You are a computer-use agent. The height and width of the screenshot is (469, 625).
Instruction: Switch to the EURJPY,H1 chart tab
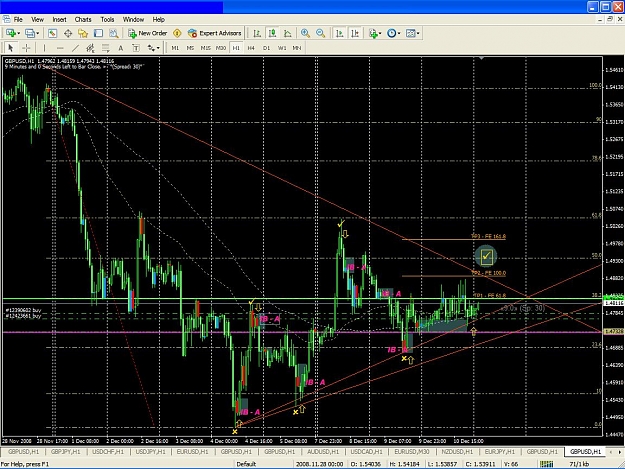click(499, 452)
